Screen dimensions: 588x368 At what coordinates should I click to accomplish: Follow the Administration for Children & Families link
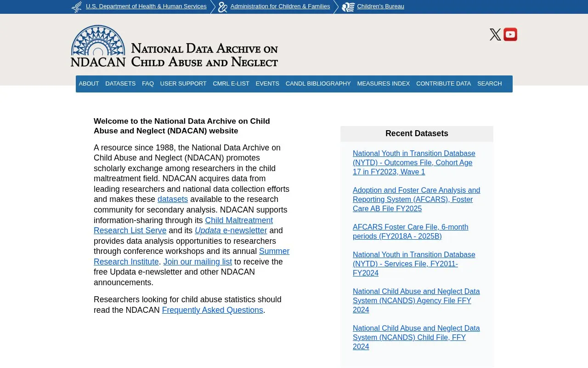point(280,6)
